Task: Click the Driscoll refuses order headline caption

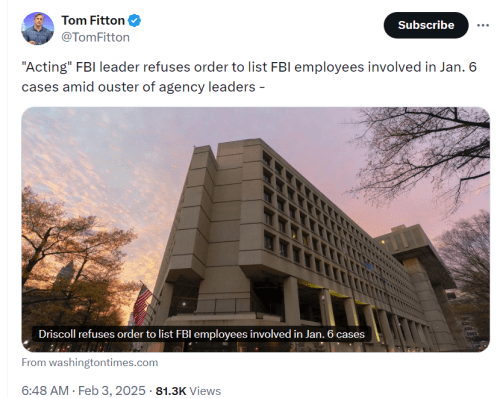Action: [x=201, y=334]
